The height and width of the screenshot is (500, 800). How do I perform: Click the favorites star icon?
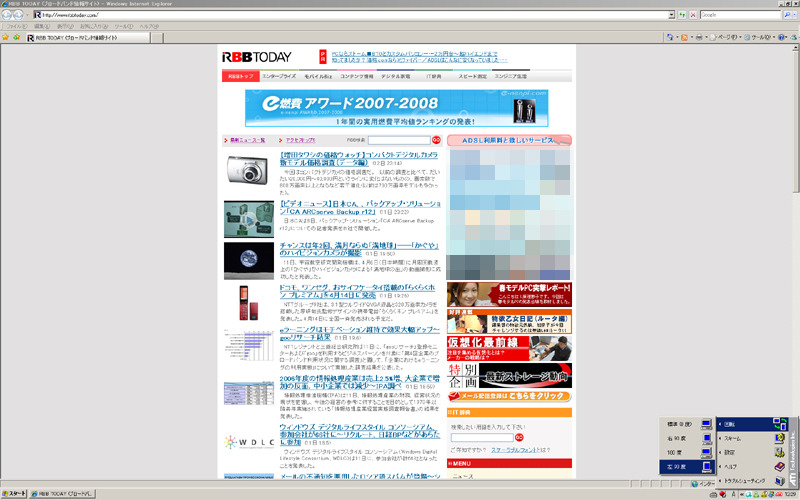[x=7, y=37]
